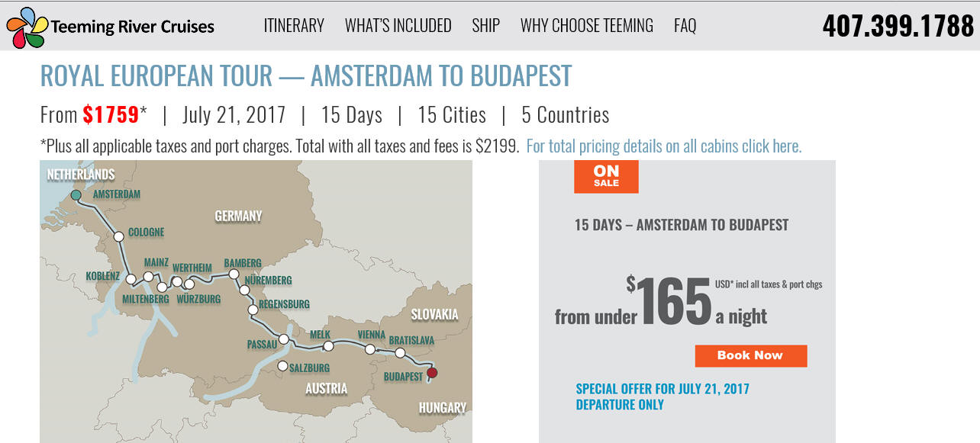This screenshot has width=980, height=443.
Task: Open the FAQ navigation link
Action: [x=685, y=26]
